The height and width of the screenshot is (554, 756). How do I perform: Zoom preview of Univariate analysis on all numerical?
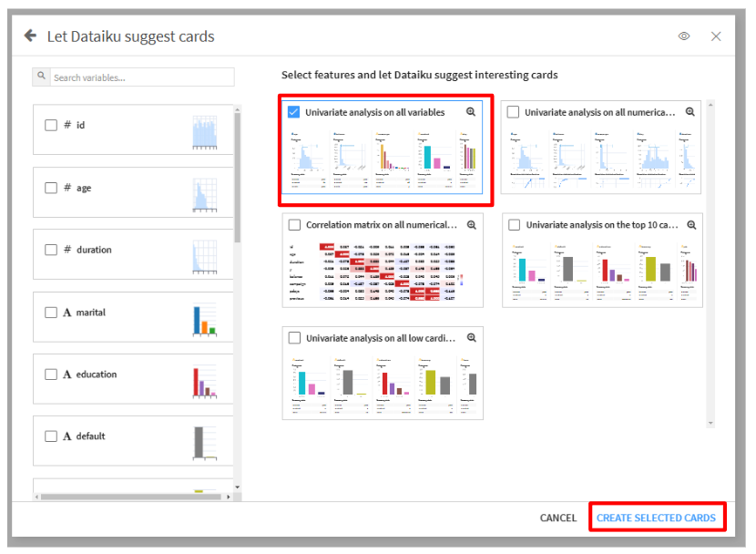(x=690, y=112)
